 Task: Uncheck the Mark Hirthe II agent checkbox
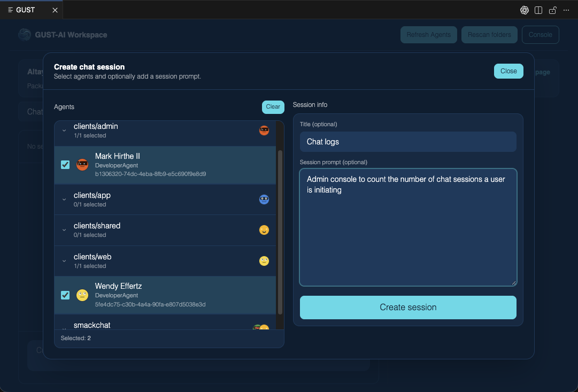(x=65, y=165)
